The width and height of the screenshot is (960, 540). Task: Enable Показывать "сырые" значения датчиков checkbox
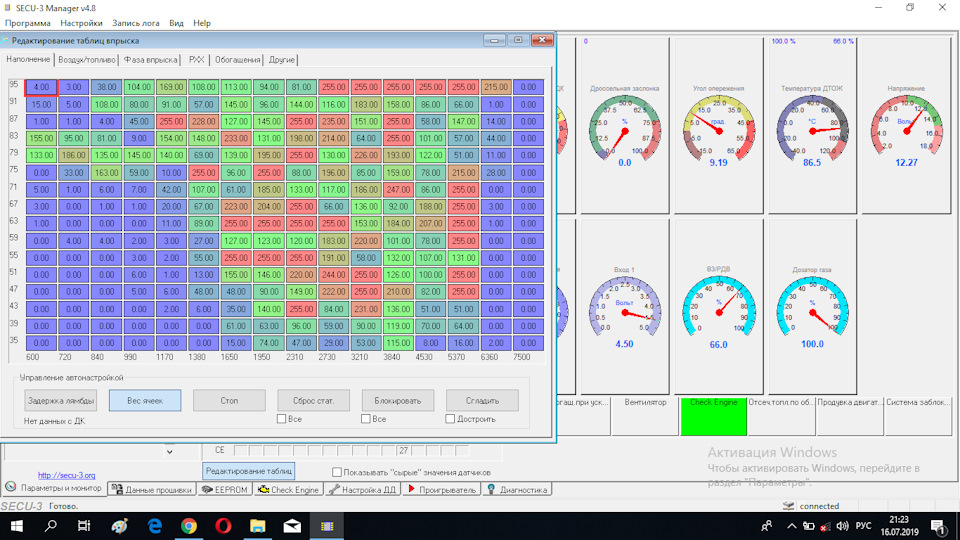pyautogui.click(x=337, y=473)
